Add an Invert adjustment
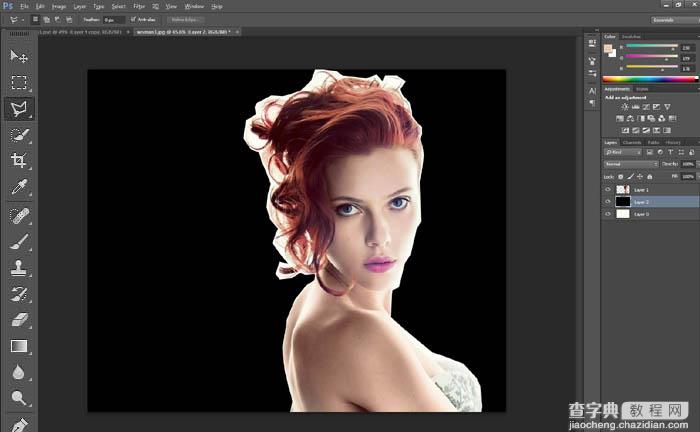700x432 pixels. (625, 130)
